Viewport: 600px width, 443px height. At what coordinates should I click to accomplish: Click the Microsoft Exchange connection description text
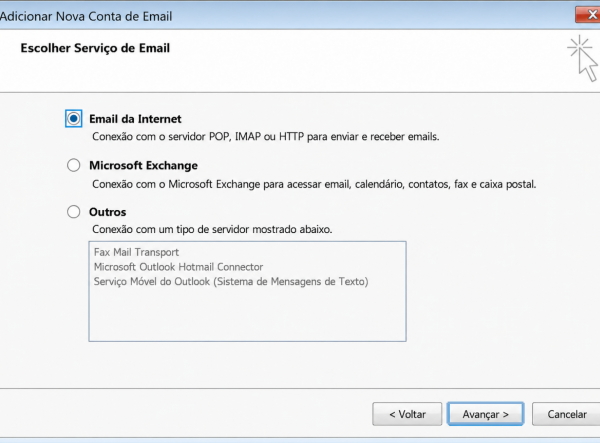click(x=314, y=184)
